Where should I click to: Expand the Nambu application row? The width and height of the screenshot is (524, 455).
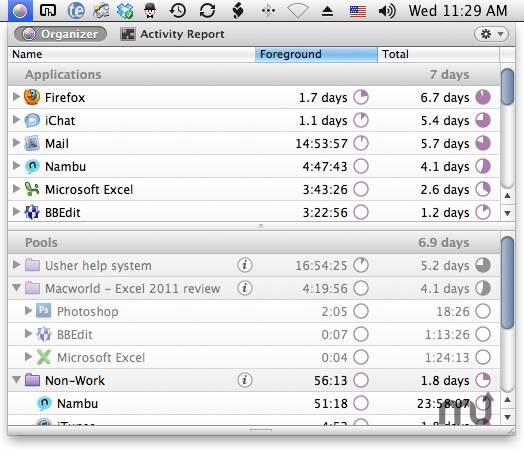point(16,165)
